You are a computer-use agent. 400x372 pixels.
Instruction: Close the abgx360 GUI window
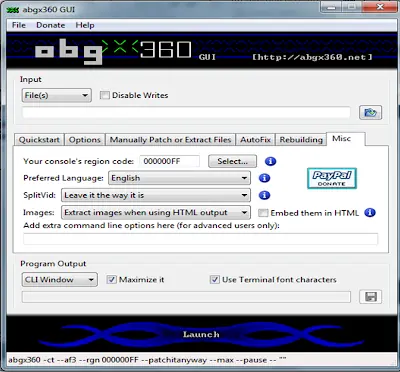(x=380, y=7)
